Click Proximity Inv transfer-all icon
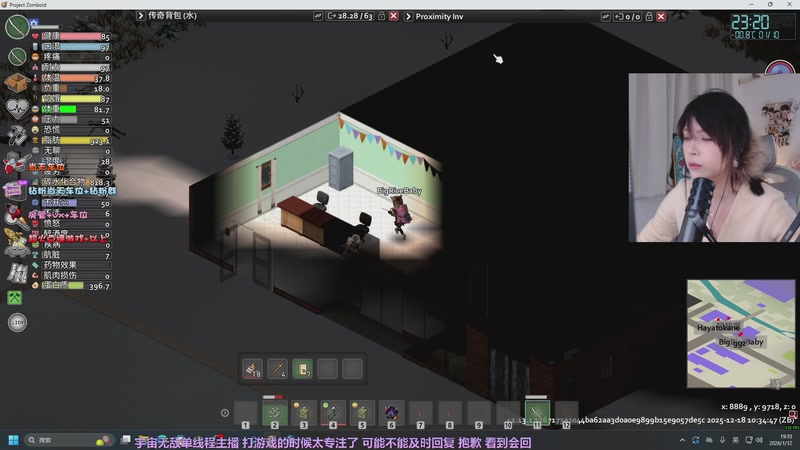Image resolution: width=800 pixels, height=450 pixels. (605, 17)
